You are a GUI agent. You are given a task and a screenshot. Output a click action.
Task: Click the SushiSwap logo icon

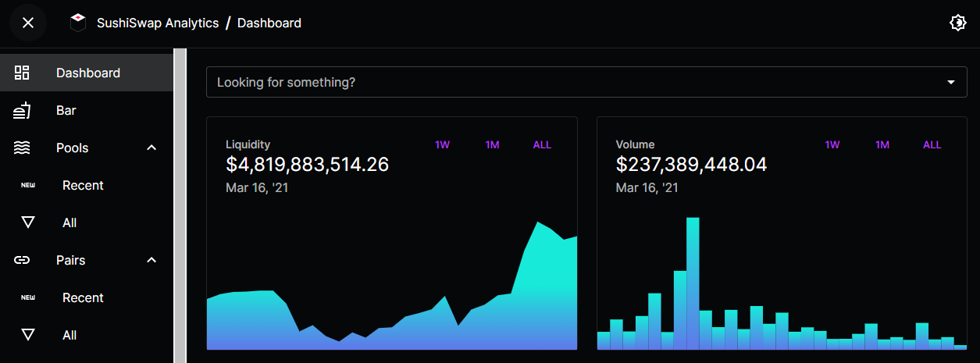(x=77, y=23)
